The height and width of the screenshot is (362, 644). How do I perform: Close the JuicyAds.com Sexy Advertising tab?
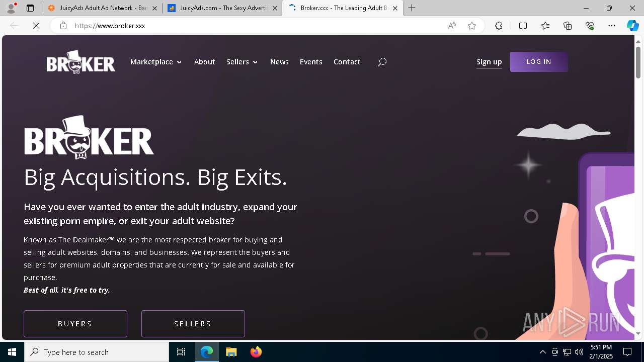[x=275, y=8]
